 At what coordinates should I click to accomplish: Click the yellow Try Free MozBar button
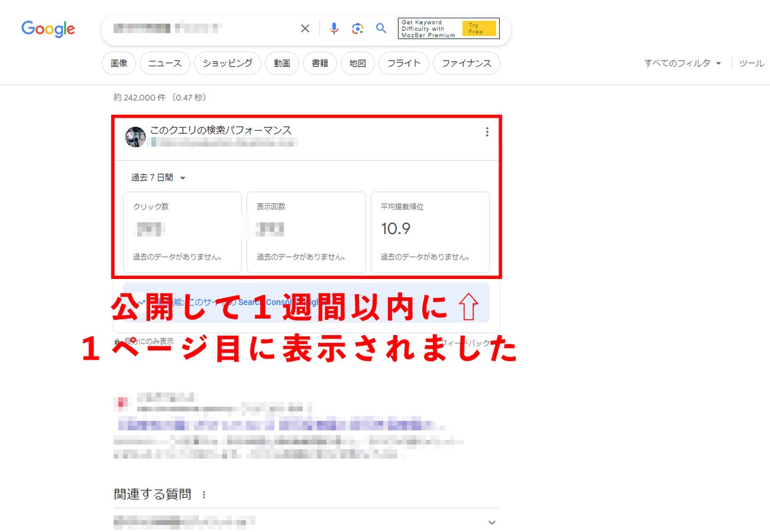(x=479, y=28)
